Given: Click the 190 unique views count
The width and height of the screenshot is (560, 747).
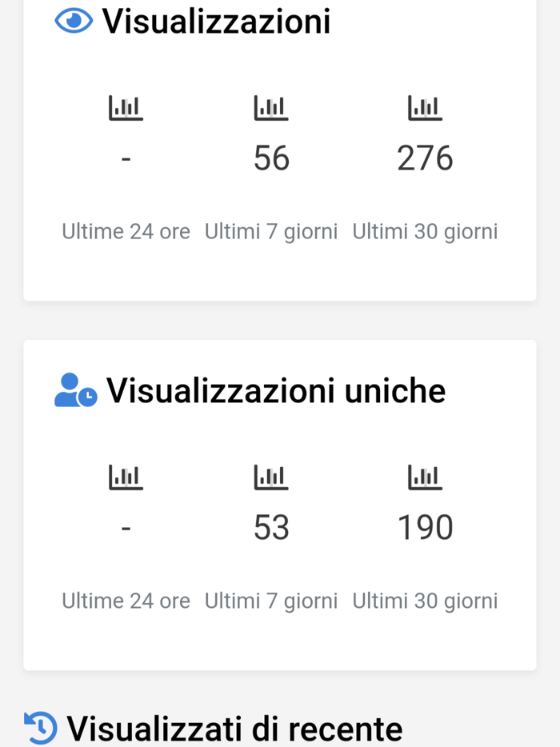Looking at the screenshot, I should pyautogui.click(x=425, y=528).
